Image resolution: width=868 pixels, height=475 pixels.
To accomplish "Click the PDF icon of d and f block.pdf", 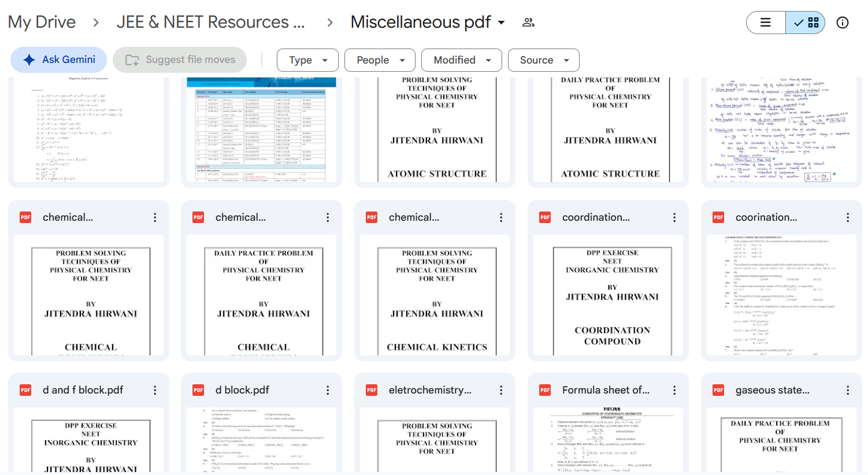I will [25, 390].
